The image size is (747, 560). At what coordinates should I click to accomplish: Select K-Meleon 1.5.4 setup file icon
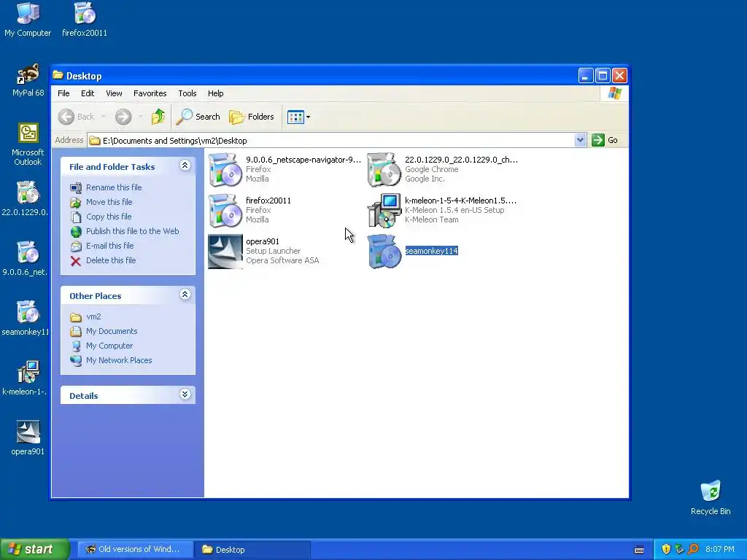click(384, 211)
